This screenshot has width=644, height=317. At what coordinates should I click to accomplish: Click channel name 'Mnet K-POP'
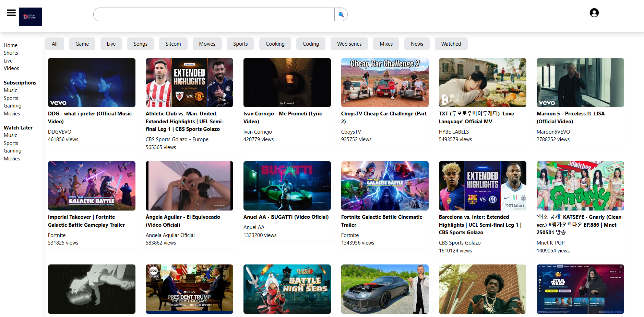[x=550, y=243]
